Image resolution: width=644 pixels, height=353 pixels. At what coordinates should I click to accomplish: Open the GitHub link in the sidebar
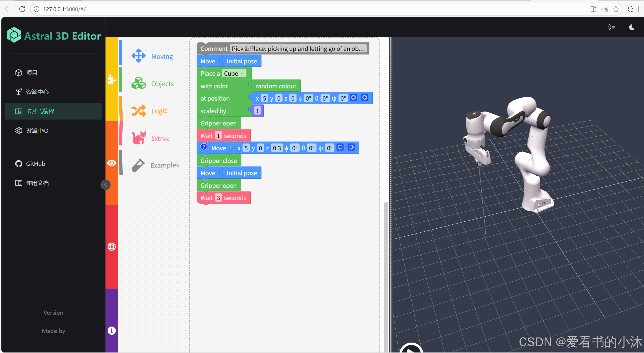coord(53,164)
